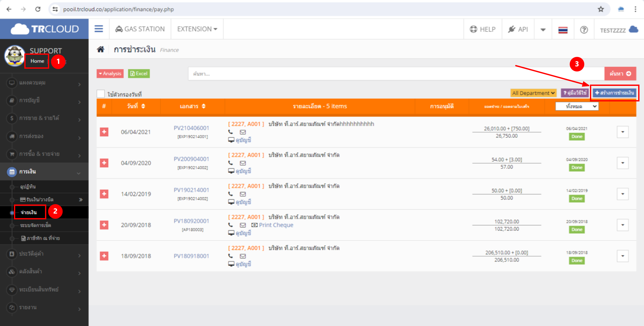Image resolution: width=644 pixels, height=326 pixels.
Task: Expand row PV180920001 with red plus
Action: pos(104,225)
